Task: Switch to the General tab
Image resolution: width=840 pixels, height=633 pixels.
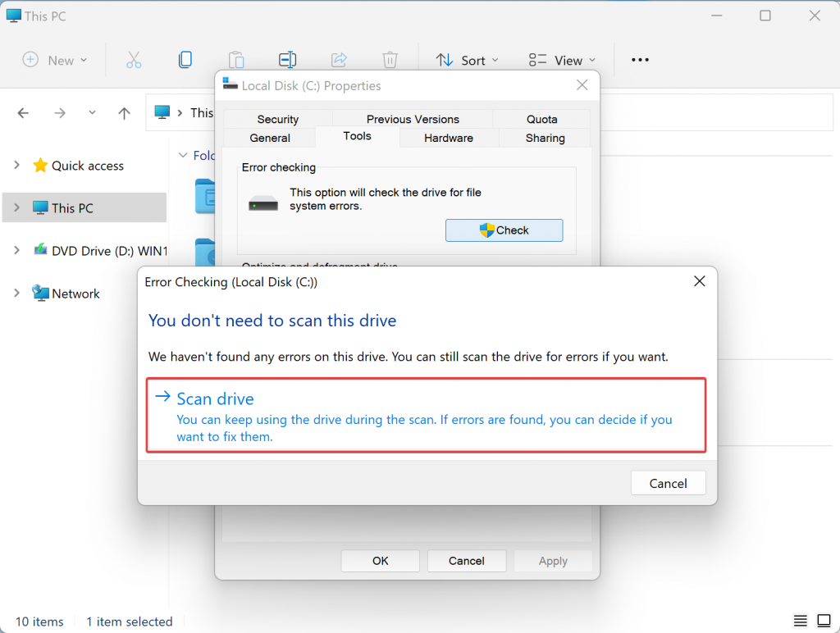Action: (269, 138)
